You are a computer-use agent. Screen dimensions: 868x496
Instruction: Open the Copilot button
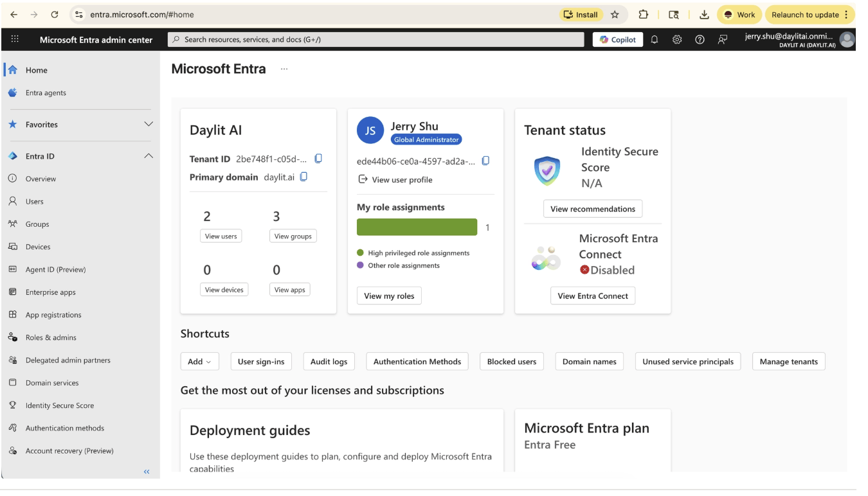click(618, 40)
